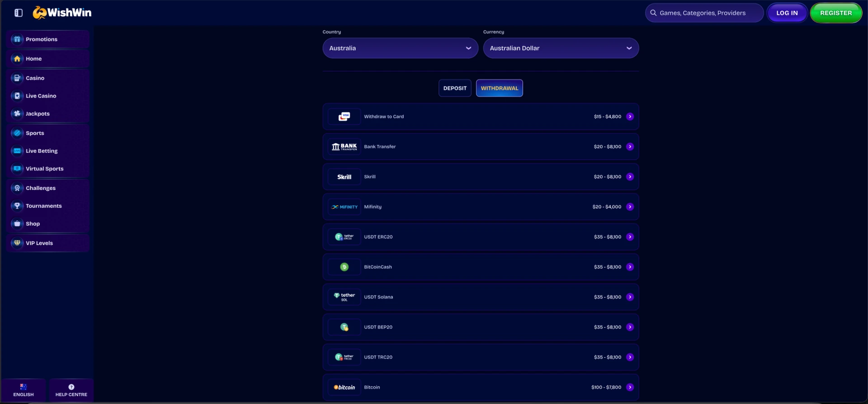Click the Mifinity logo

click(x=344, y=207)
